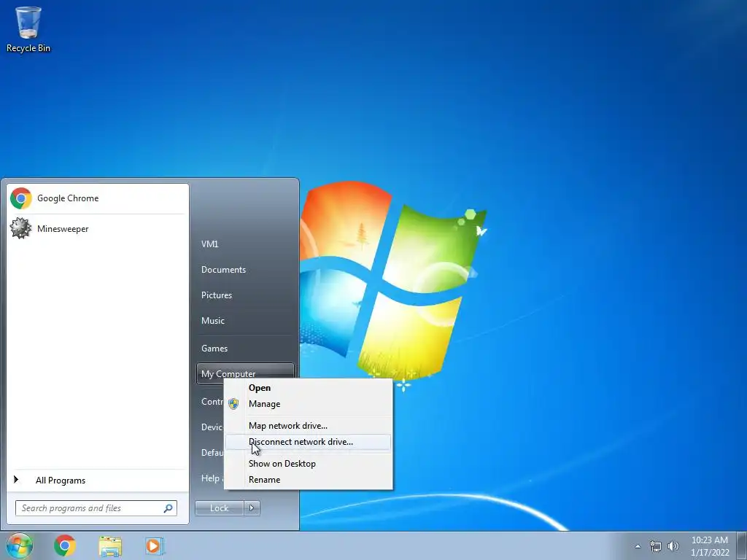Open the VM1 user folder
The image size is (747, 560).
click(245, 244)
